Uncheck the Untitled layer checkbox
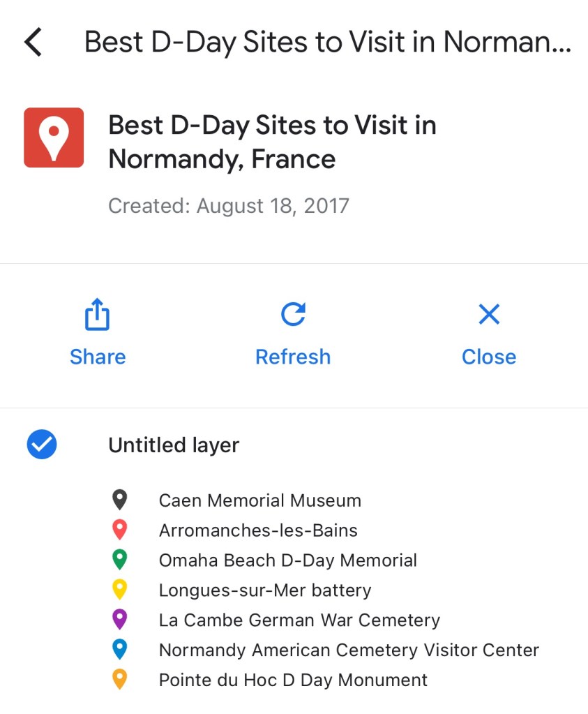Image resolution: width=588 pixels, height=714 pixels. (x=42, y=445)
